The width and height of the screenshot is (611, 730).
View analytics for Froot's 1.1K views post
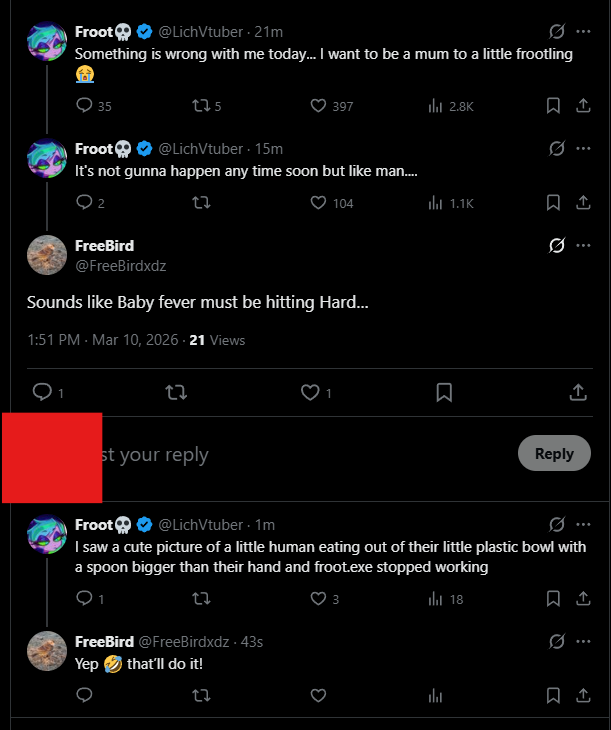[x=435, y=203]
